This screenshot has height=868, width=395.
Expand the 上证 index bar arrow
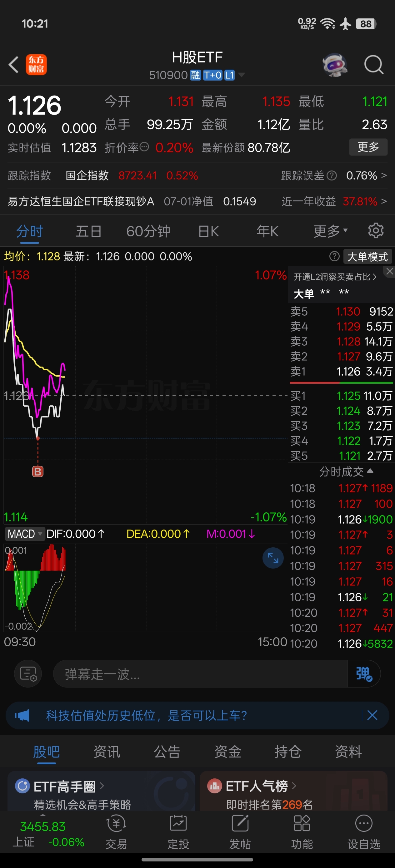43,815
